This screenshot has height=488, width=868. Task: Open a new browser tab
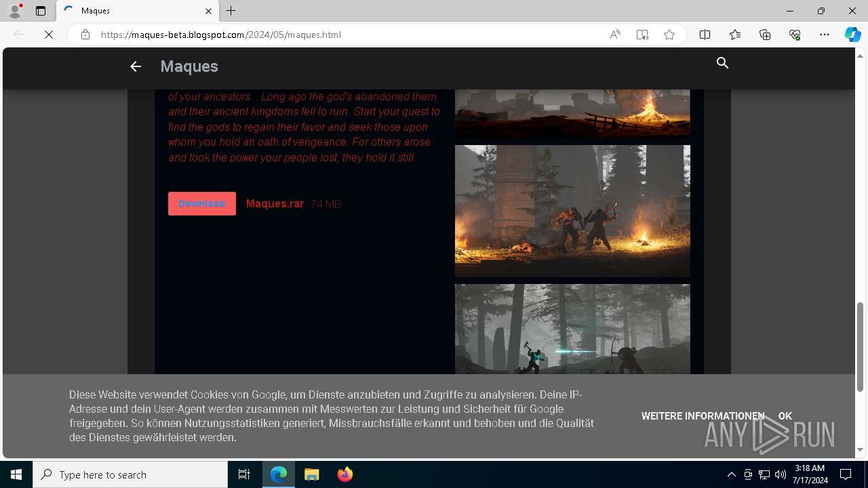pyautogui.click(x=231, y=11)
